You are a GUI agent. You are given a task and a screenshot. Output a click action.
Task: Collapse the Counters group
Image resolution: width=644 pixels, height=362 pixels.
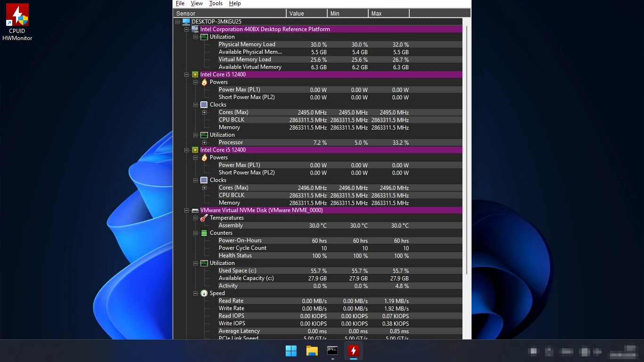195,233
